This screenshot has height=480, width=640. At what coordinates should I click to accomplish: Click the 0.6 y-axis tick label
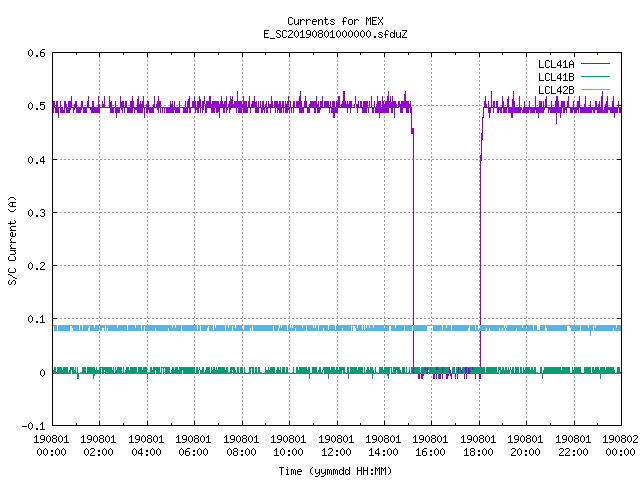coord(36,53)
